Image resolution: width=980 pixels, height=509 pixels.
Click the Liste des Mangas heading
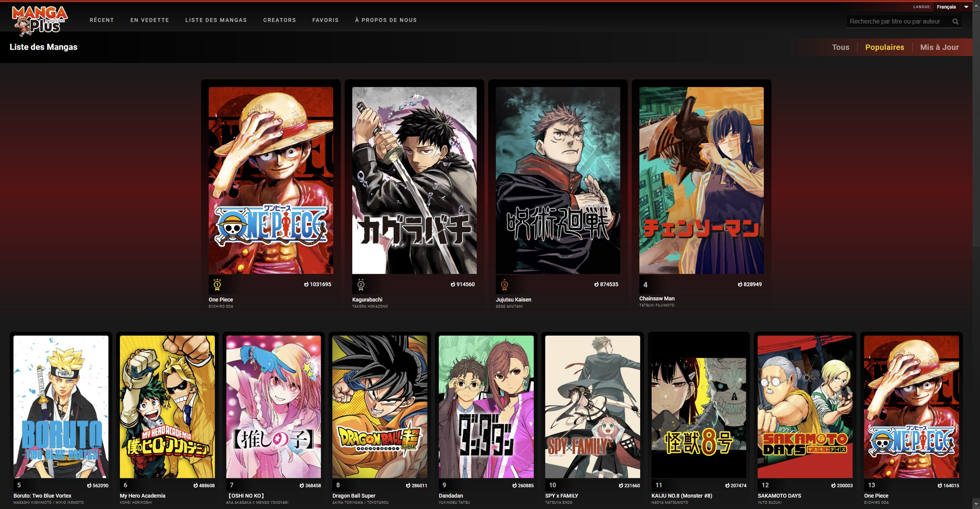point(43,47)
